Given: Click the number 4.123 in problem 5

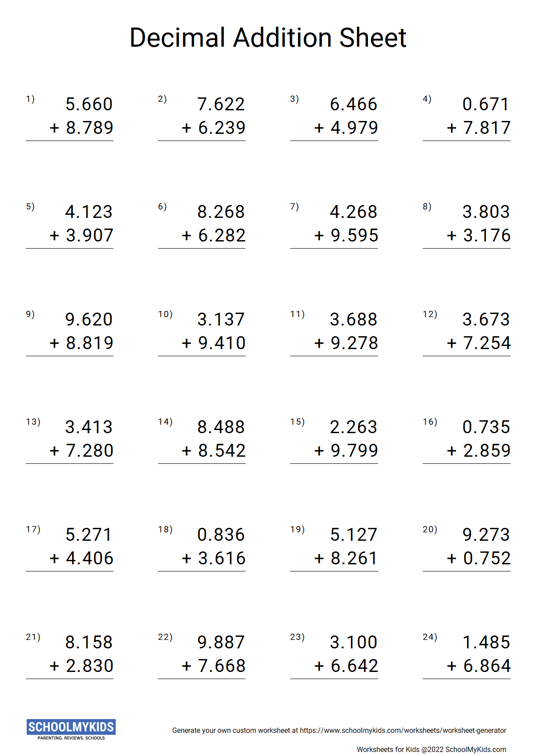Looking at the screenshot, I should (x=89, y=212).
